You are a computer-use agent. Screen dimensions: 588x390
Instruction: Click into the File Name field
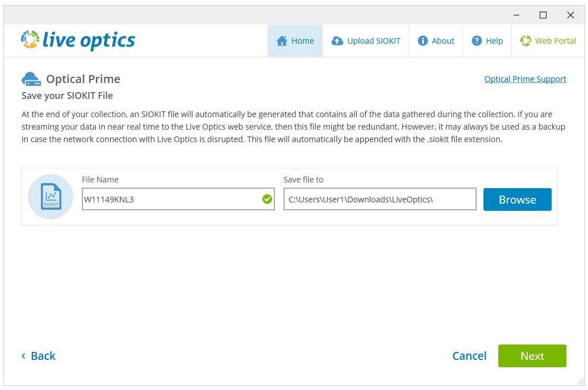click(x=170, y=200)
